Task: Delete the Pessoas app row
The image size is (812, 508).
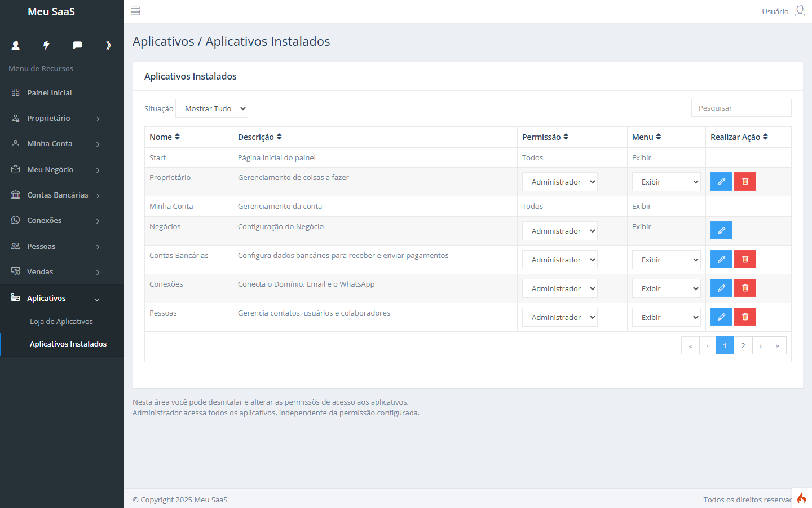Action: (745, 317)
